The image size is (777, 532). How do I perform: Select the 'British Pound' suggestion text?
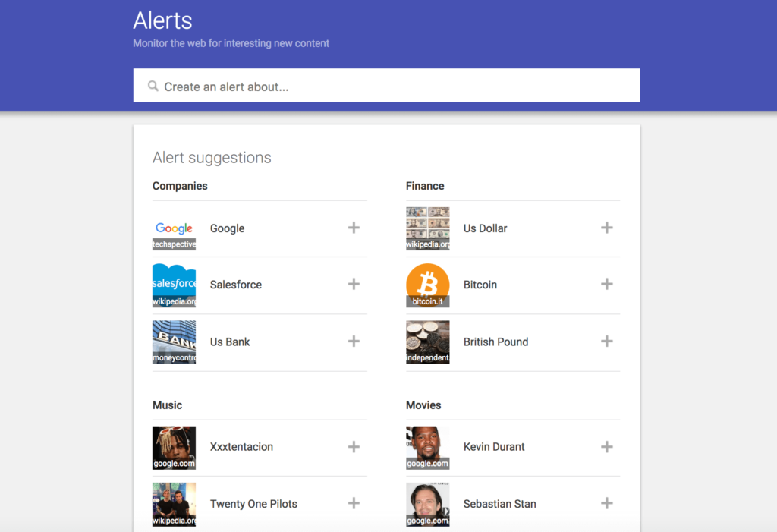[x=495, y=342]
